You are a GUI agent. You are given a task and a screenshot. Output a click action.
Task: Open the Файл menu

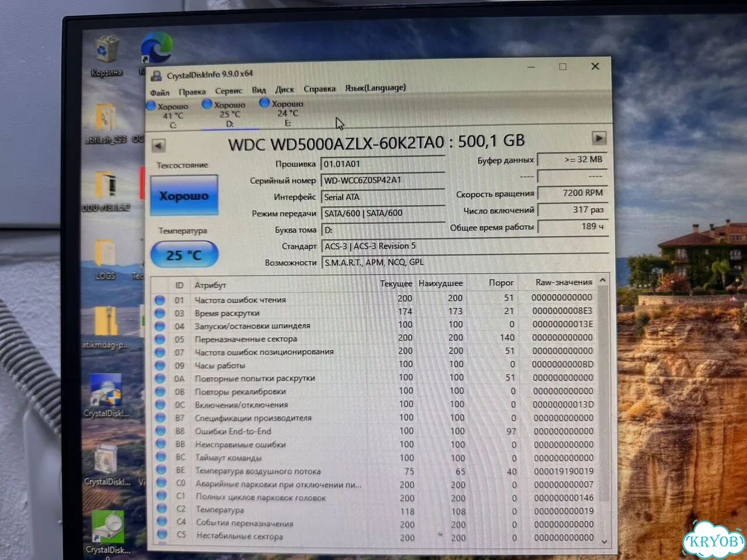(159, 92)
